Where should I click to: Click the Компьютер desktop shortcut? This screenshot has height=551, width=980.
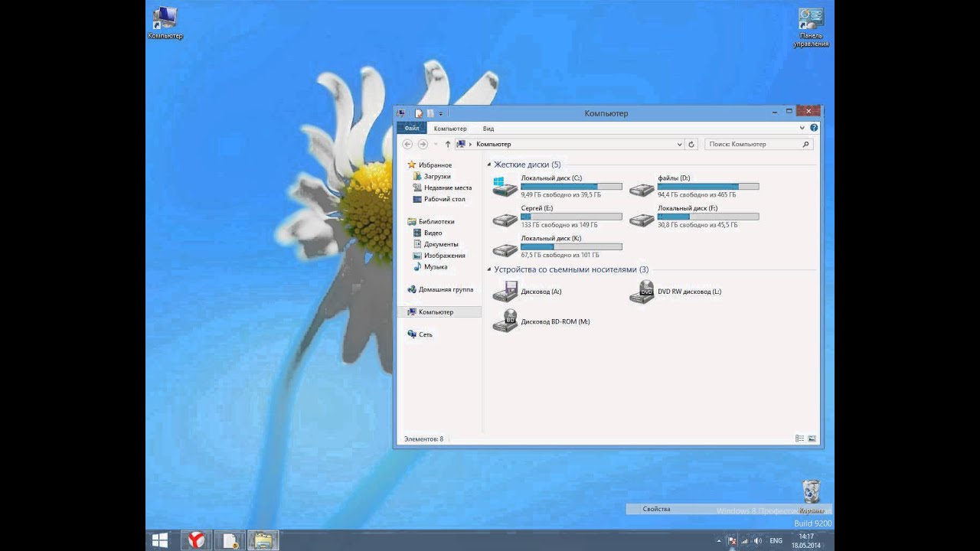point(165,23)
